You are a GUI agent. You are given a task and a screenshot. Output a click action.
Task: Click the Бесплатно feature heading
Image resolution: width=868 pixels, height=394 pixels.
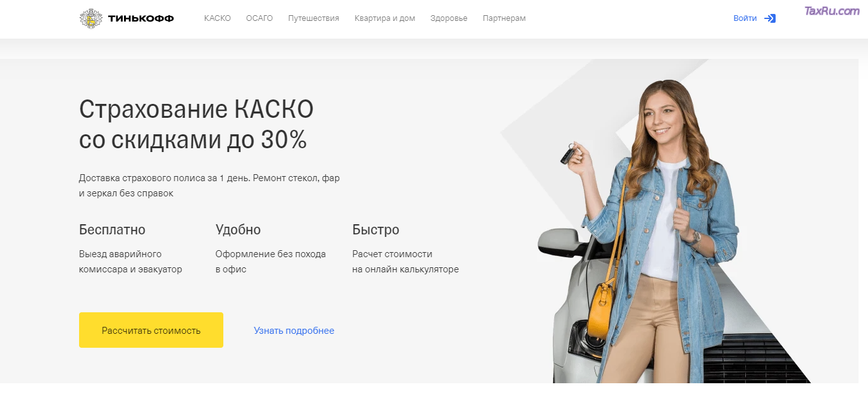(x=112, y=229)
